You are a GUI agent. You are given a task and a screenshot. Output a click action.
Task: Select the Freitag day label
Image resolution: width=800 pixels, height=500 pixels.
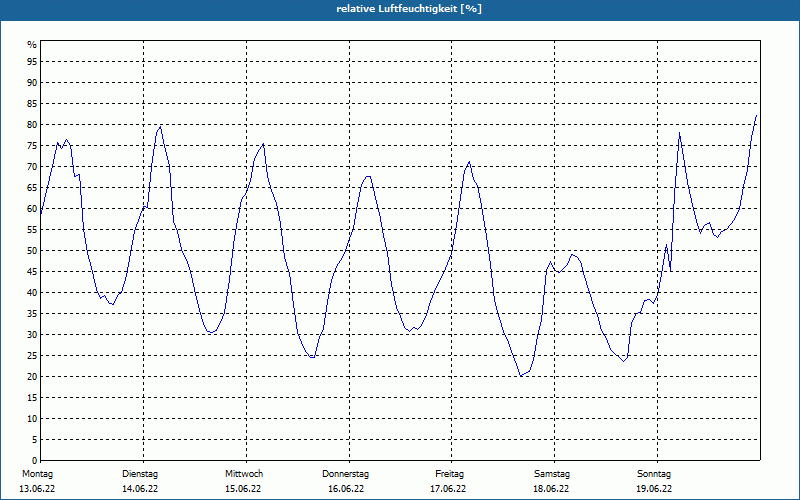coord(449,474)
